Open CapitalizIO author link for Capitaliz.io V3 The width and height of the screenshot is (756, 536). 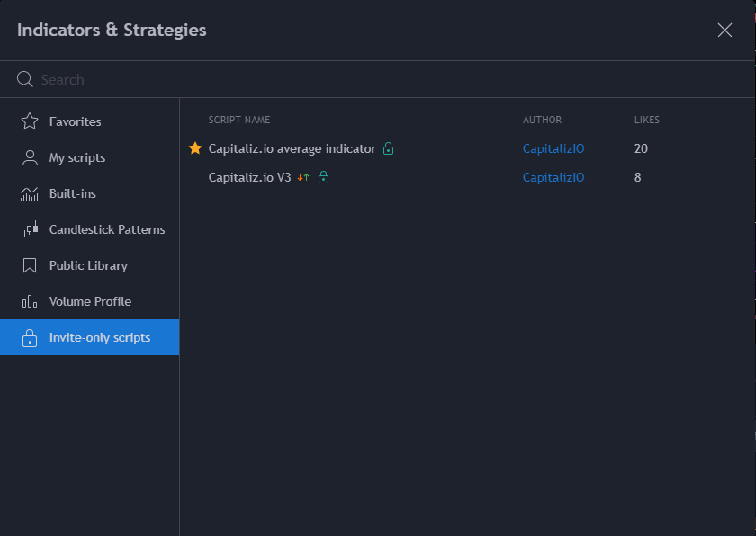click(x=553, y=177)
